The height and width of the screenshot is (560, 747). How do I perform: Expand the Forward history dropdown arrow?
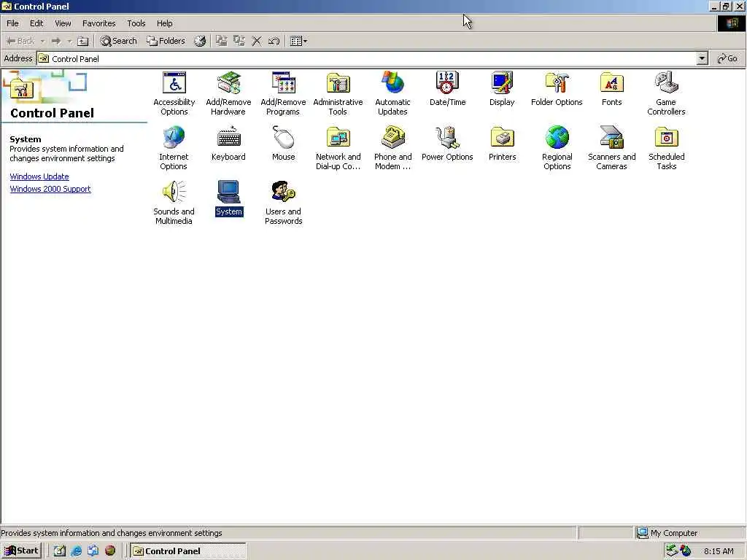tap(69, 41)
